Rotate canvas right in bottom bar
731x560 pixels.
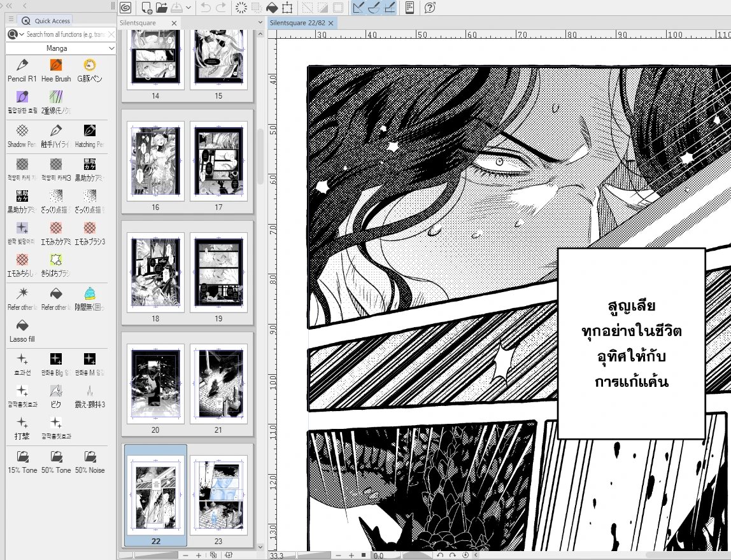click(x=452, y=556)
